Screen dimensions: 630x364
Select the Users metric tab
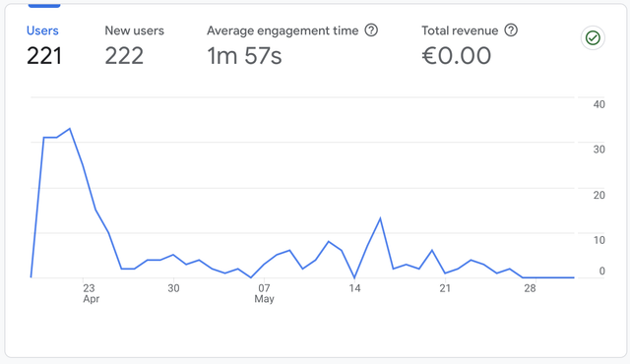click(42, 30)
